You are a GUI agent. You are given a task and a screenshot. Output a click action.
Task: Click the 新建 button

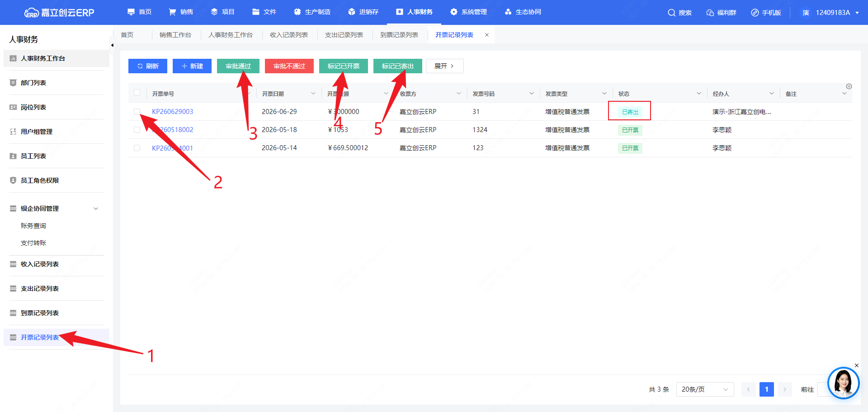[192, 66]
